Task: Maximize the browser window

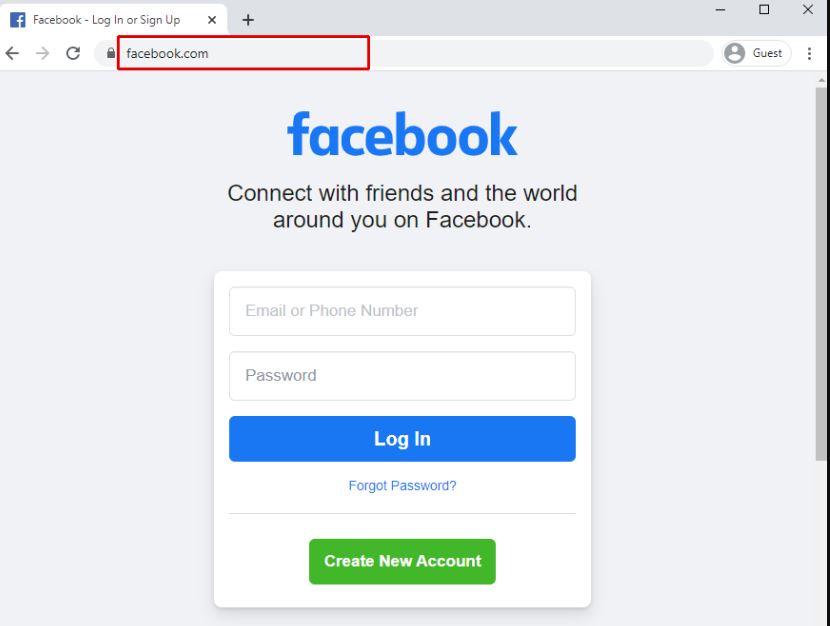Action: [764, 10]
